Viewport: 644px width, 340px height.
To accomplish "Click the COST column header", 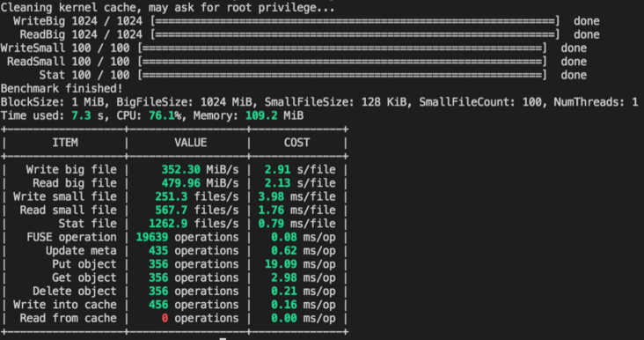I will pos(296,143).
